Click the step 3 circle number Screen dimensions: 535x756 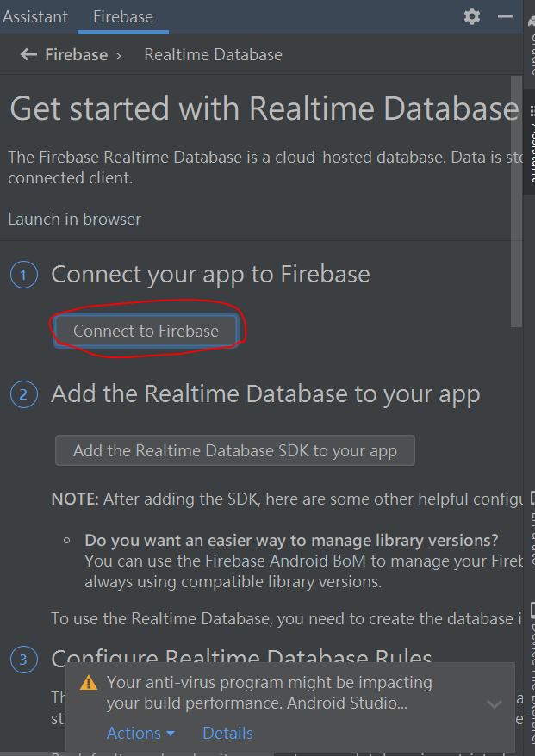(x=23, y=659)
